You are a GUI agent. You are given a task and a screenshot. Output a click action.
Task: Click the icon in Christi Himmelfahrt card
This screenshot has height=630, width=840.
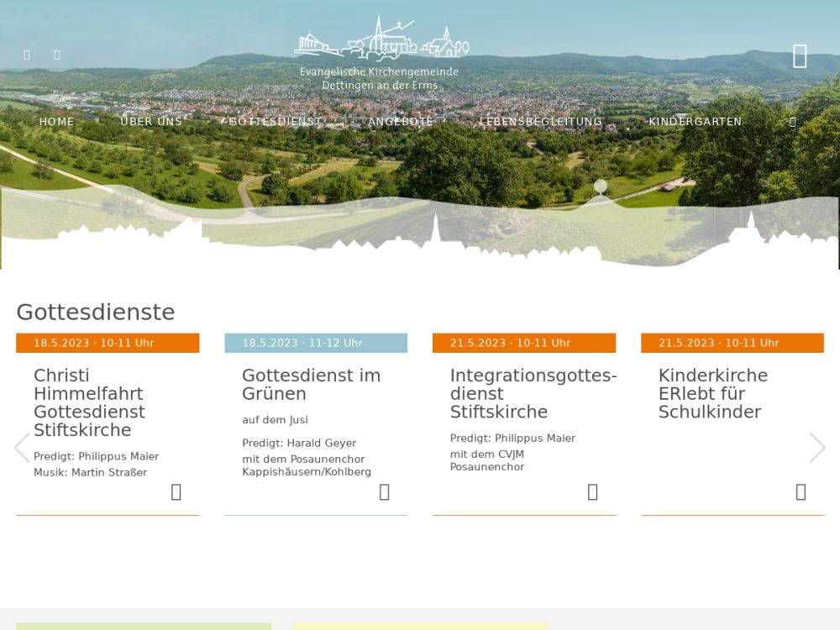point(176,492)
